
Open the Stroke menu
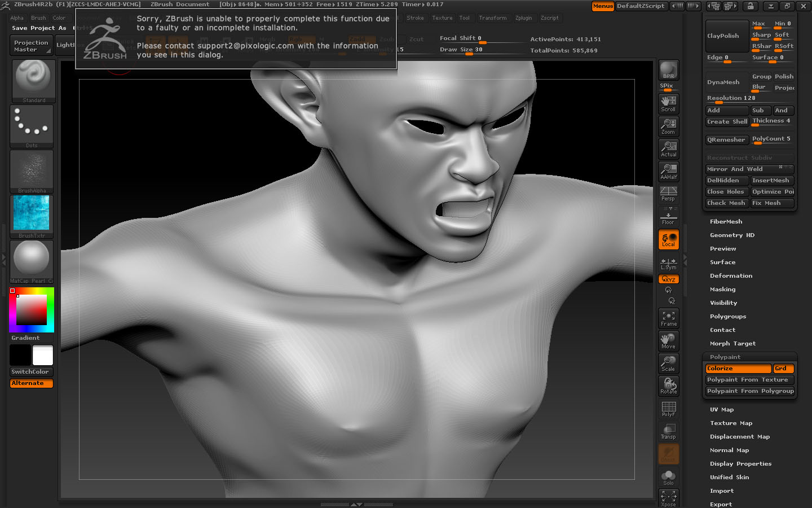[x=416, y=18]
